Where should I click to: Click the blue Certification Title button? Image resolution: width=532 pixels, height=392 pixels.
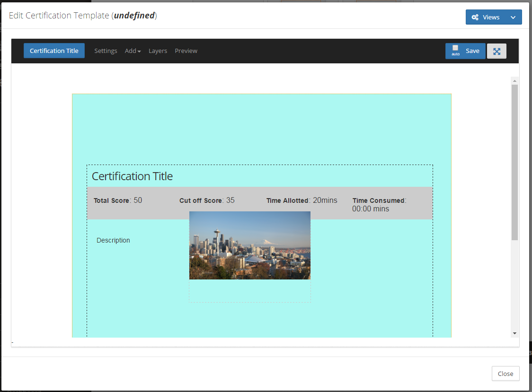pyautogui.click(x=54, y=51)
